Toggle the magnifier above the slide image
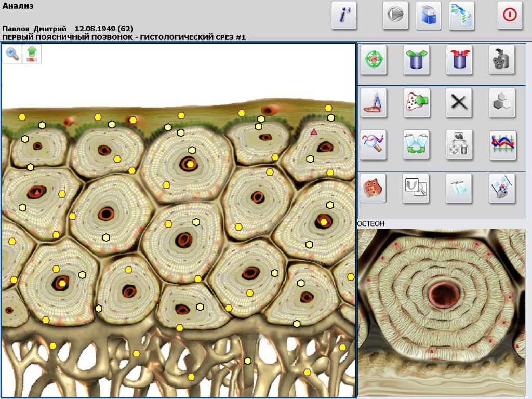The image size is (532, 399). tap(13, 54)
